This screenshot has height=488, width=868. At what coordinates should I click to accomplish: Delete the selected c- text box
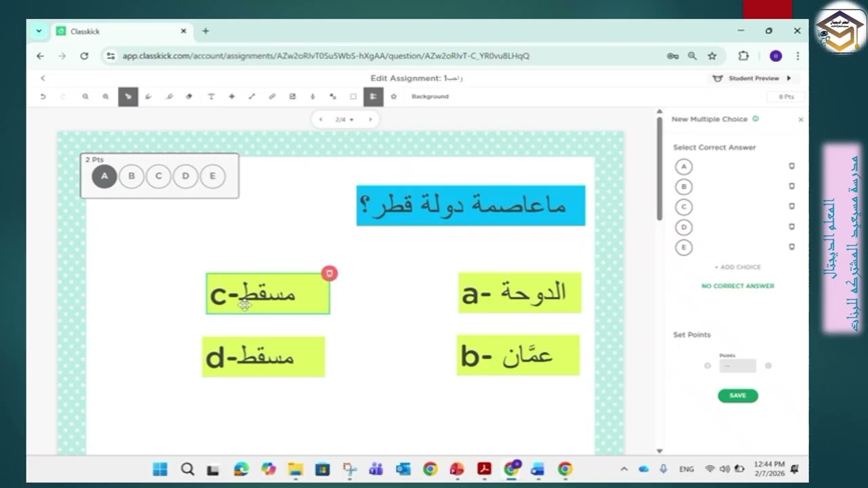tap(330, 273)
